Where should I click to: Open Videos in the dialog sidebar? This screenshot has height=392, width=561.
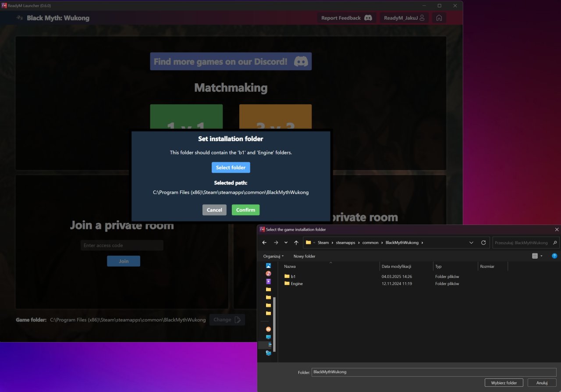point(268,282)
